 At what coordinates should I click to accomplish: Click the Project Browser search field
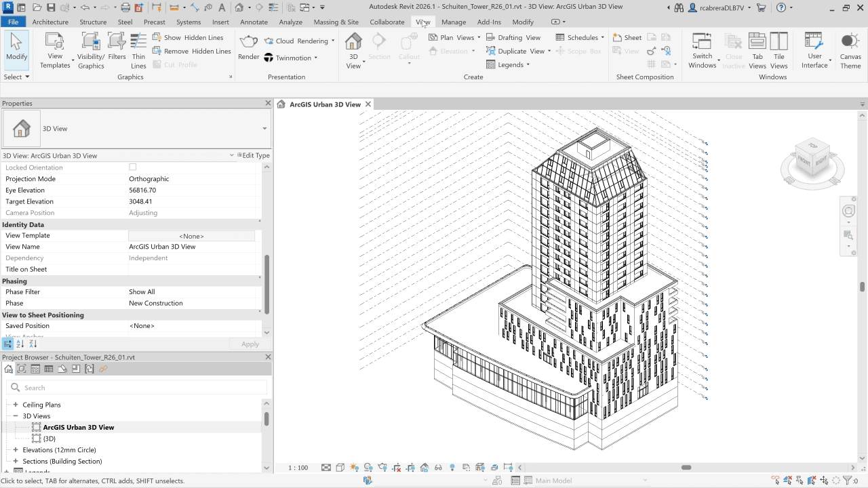142,388
